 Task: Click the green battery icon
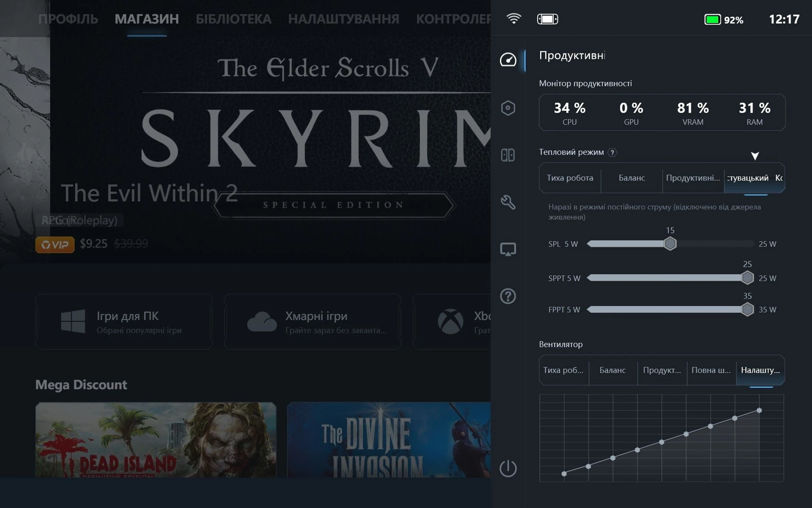click(713, 19)
